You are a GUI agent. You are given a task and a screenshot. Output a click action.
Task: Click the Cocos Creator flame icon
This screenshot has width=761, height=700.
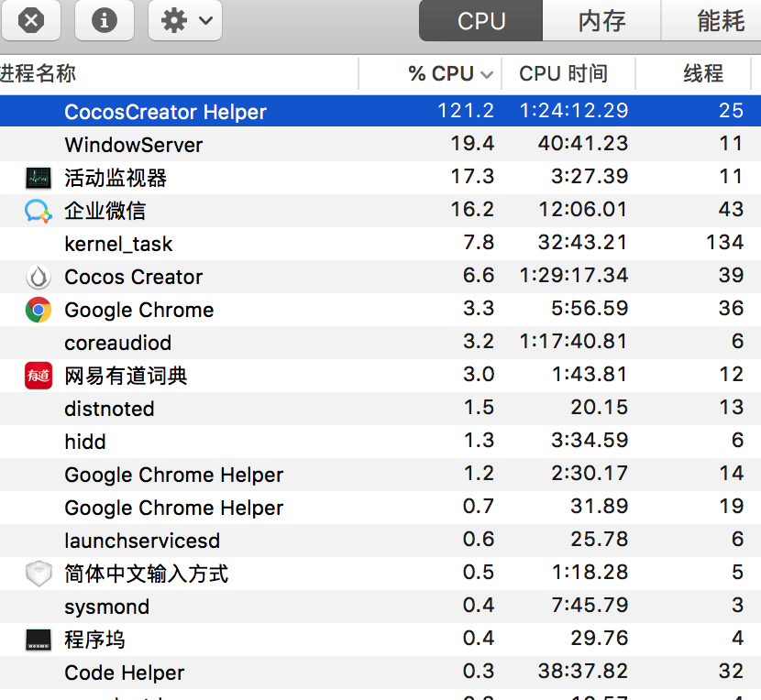coord(38,277)
